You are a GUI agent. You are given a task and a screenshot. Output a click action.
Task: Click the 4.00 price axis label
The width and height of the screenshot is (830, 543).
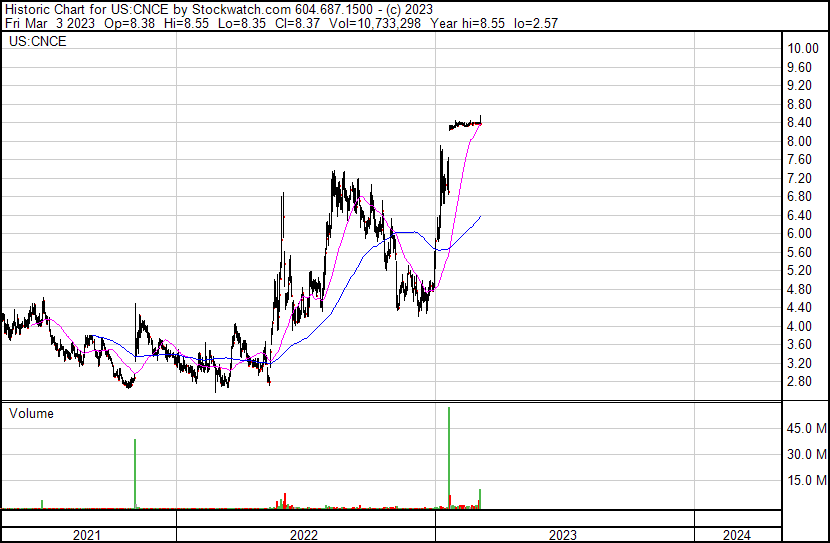pos(799,327)
